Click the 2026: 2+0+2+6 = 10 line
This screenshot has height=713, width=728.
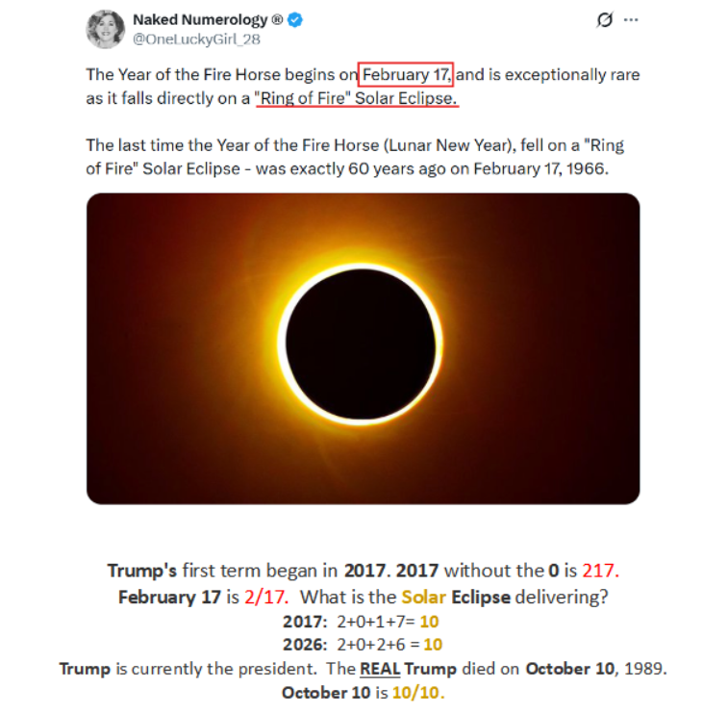(363, 645)
